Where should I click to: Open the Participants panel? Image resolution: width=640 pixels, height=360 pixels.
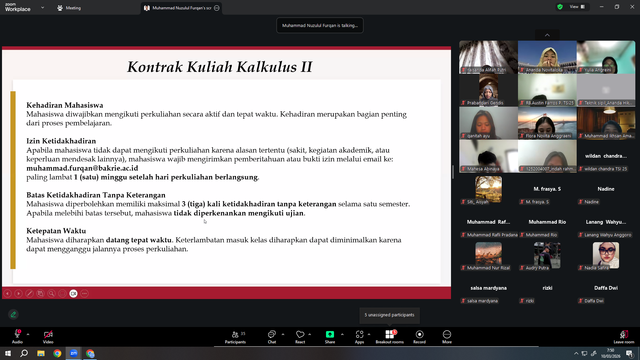click(x=236, y=336)
